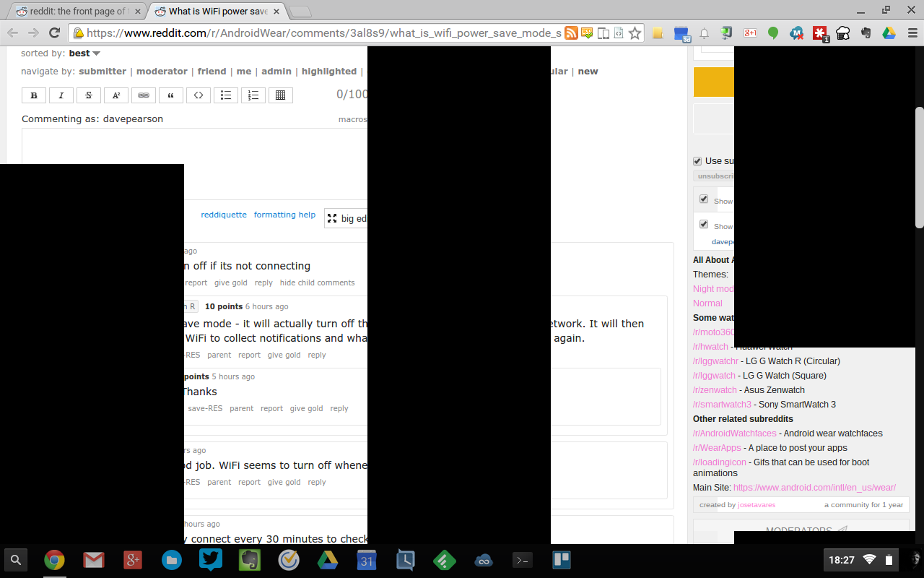Expand the big editor view
924x578 pixels.
click(345, 217)
